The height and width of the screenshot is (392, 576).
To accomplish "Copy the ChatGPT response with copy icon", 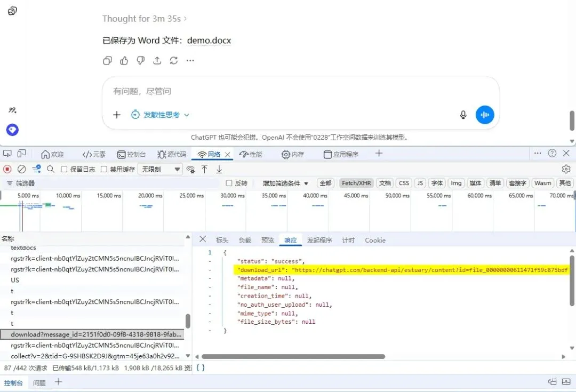I will click(x=108, y=61).
